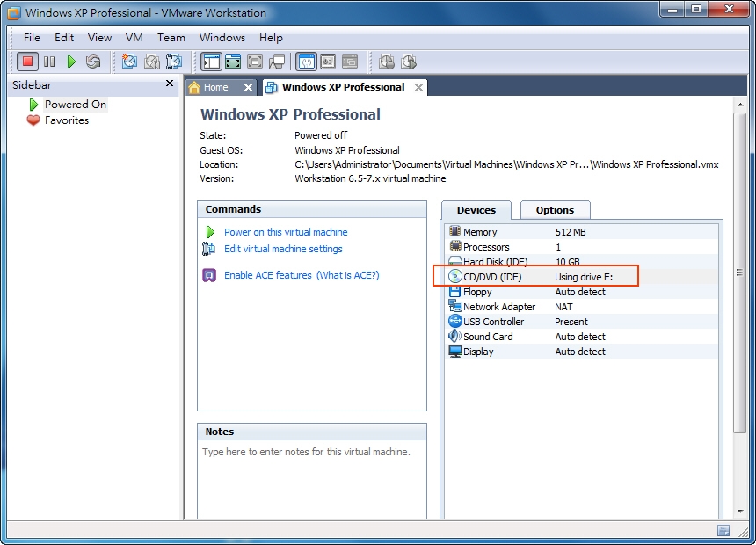Click the Guest OS value text

(x=347, y=150)
